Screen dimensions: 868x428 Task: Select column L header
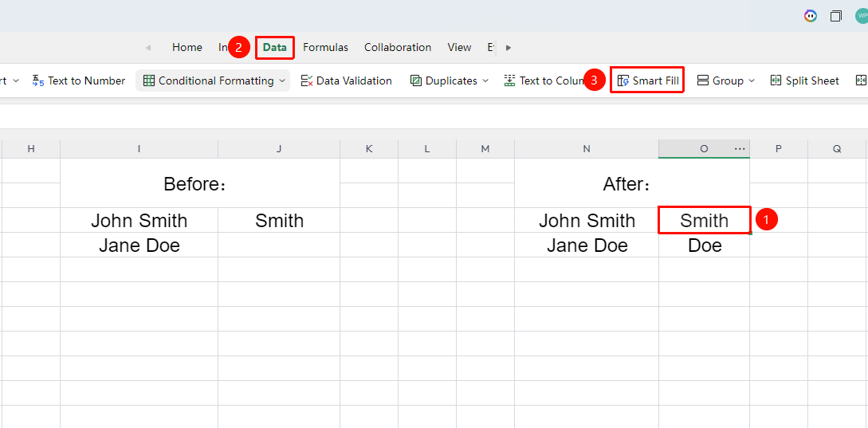click(426, 148)
